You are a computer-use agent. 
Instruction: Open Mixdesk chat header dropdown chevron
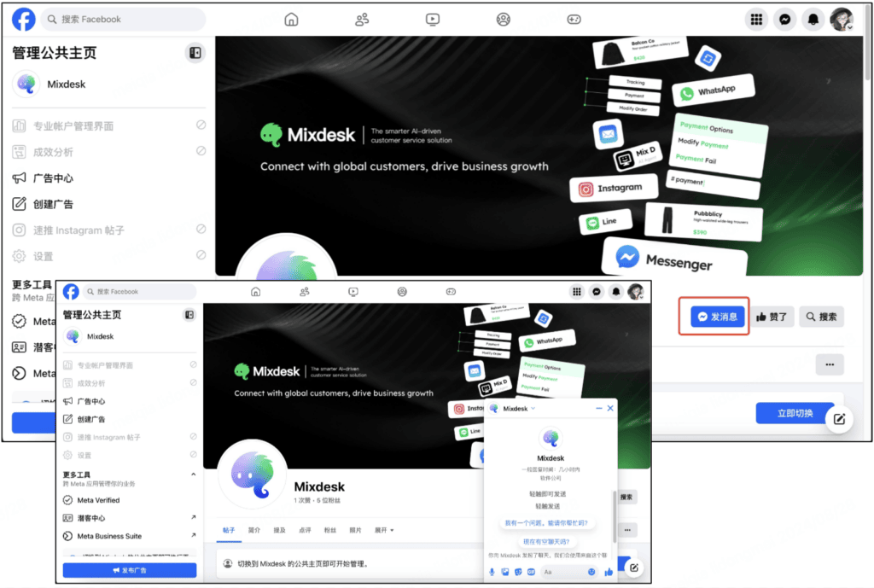533,409
